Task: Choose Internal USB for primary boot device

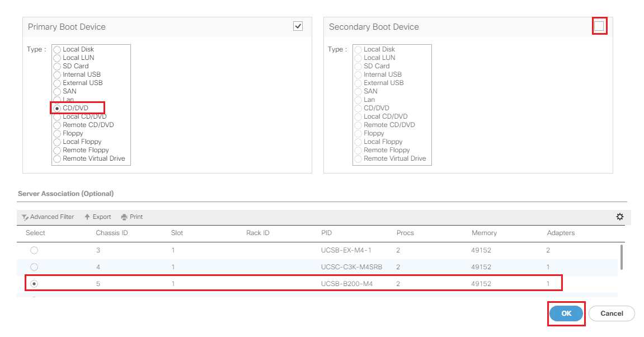Action: [x=57, y=75]
